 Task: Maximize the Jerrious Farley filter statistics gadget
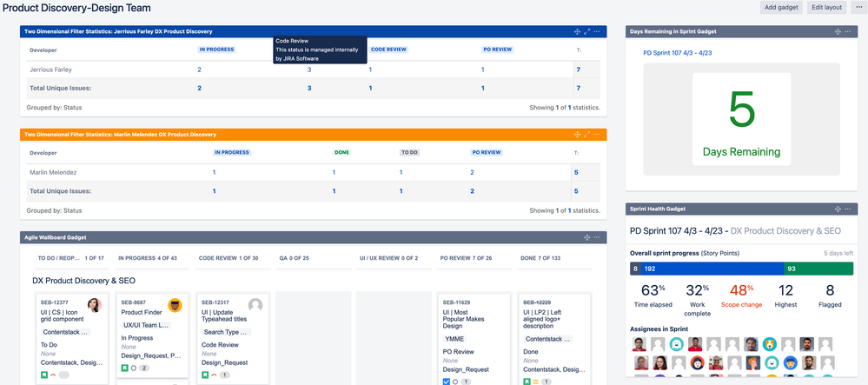click(587, 31)
